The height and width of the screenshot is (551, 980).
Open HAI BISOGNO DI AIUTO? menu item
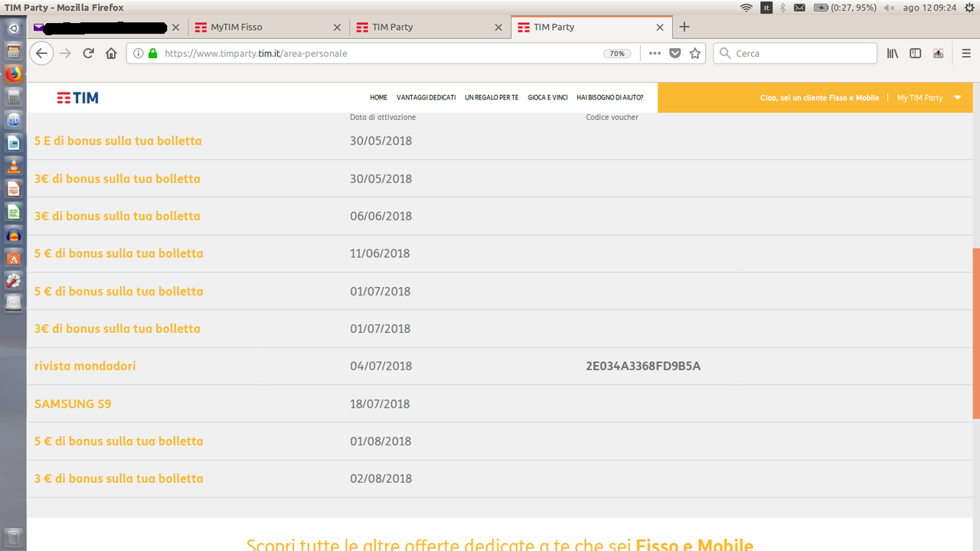pyautogui.click(x=609, y=98)
